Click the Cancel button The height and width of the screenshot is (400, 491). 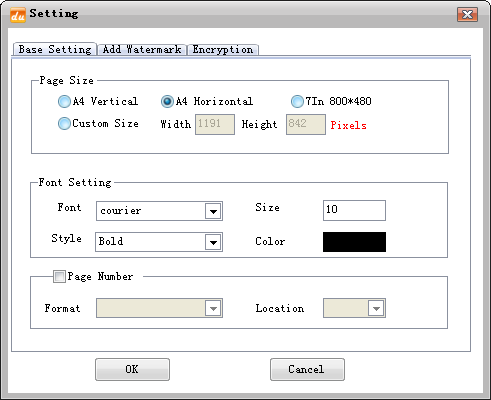307,369
